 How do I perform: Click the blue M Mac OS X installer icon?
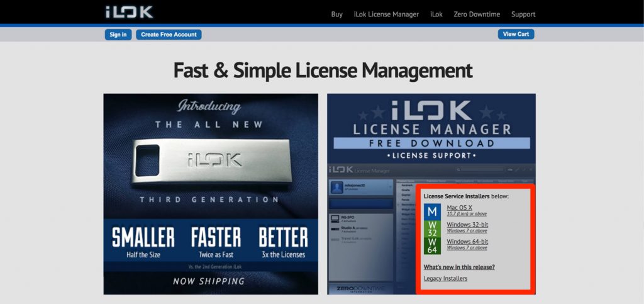coord(432,211)
